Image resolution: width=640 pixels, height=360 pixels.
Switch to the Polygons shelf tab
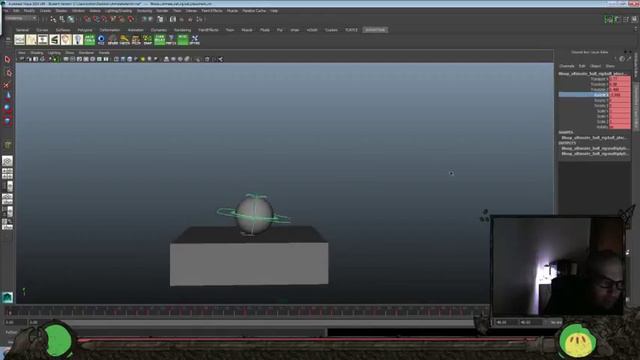tap(85, 30)
